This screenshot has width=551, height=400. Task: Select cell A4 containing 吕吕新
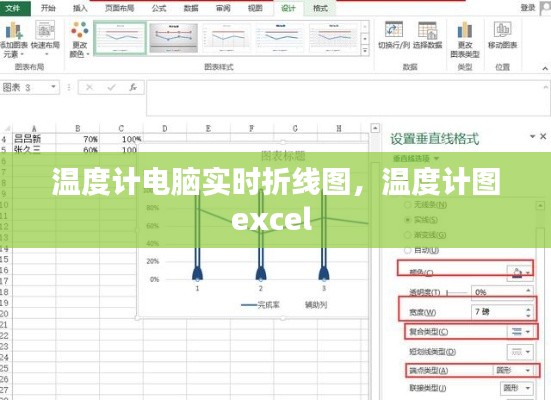(x=34, y=139)
